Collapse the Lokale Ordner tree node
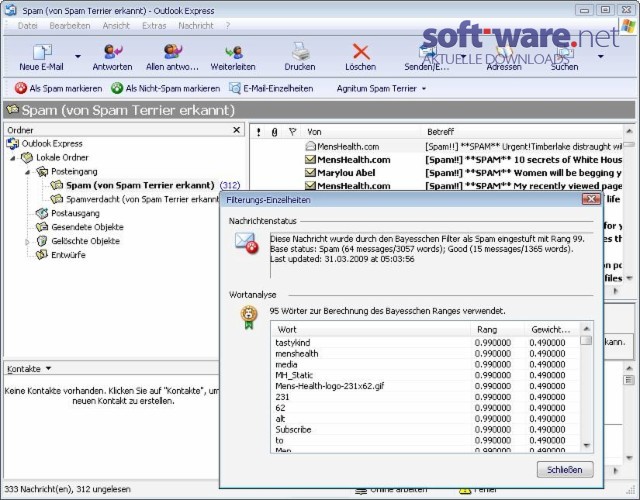The height and width of the screenshot is (500, 640). (13, 158)
